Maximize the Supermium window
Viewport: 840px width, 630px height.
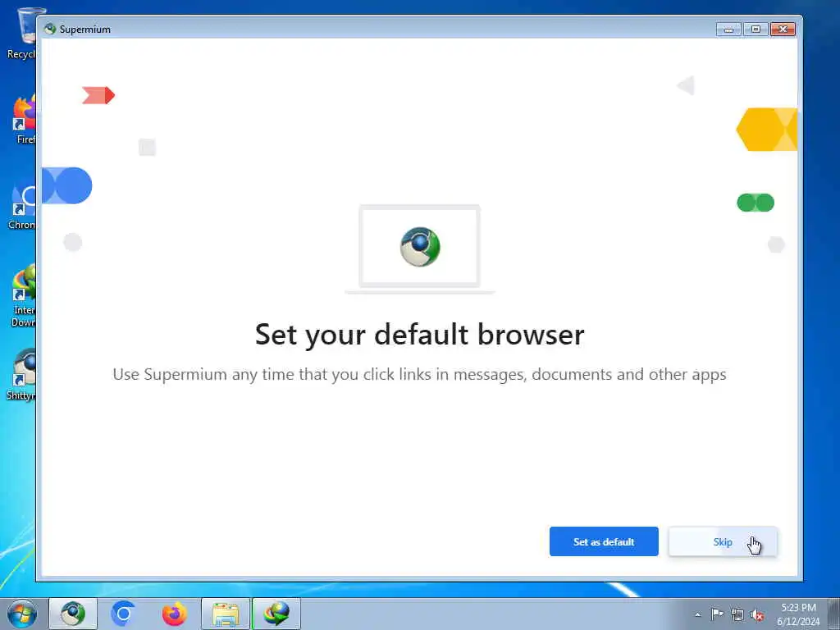click(756, 29)
